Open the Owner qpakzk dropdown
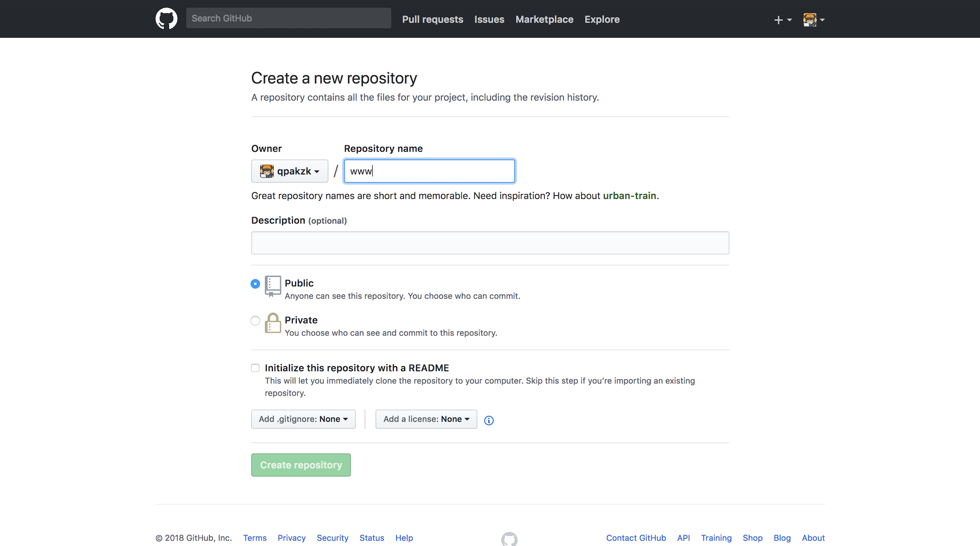 tap(289, 171)
